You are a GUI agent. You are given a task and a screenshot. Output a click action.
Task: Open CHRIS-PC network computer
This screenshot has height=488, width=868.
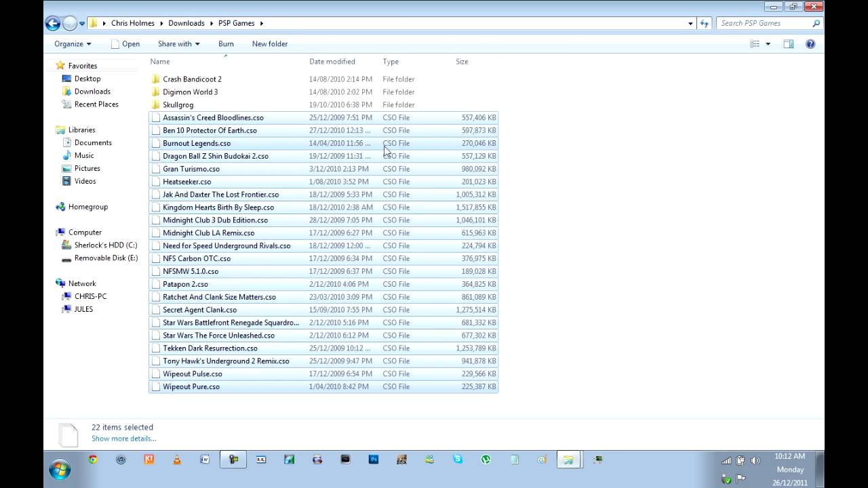coord(90,297)
